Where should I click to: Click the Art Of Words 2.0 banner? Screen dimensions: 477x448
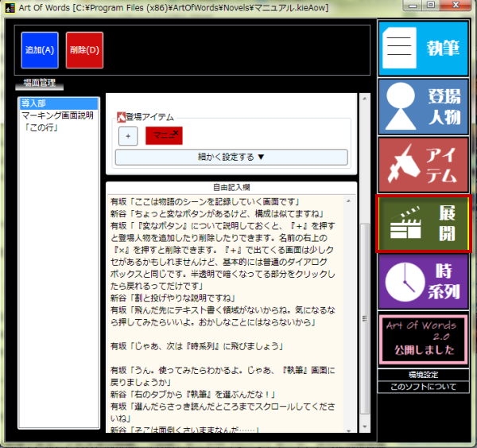pos(423,337)
